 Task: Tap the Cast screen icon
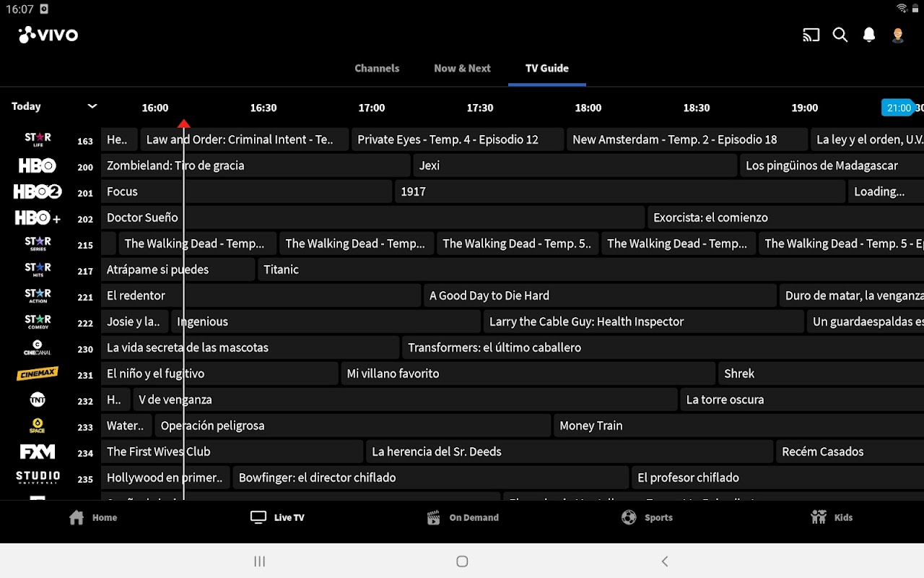tap(811, 35)
